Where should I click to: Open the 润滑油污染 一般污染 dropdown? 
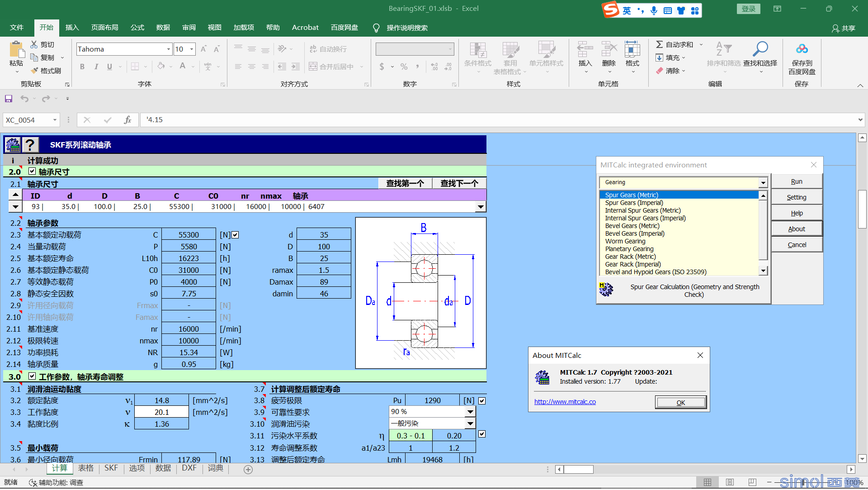pyautogui.click(x=470, y=423)
